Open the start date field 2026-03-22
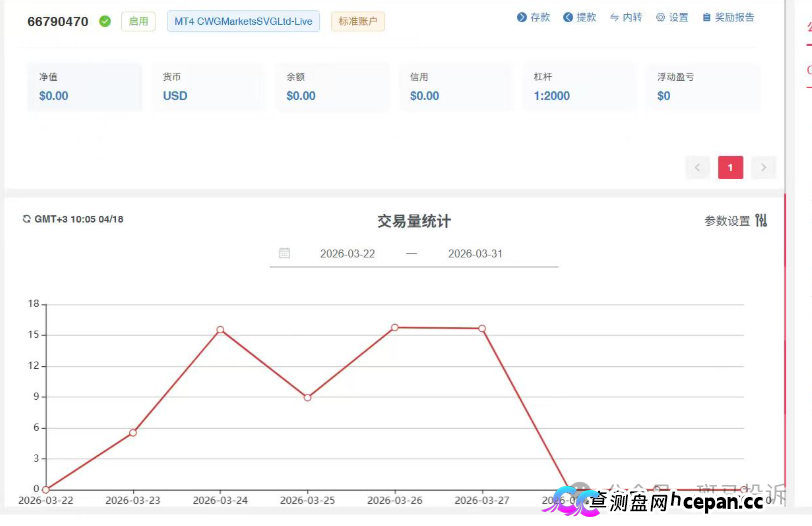Screen dimensions: 812x526 [347, 254]
